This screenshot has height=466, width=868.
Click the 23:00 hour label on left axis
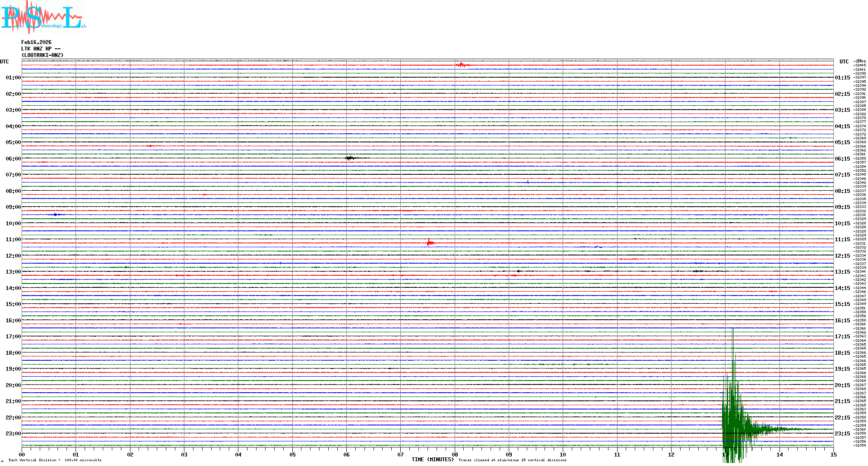click(13, 434)
